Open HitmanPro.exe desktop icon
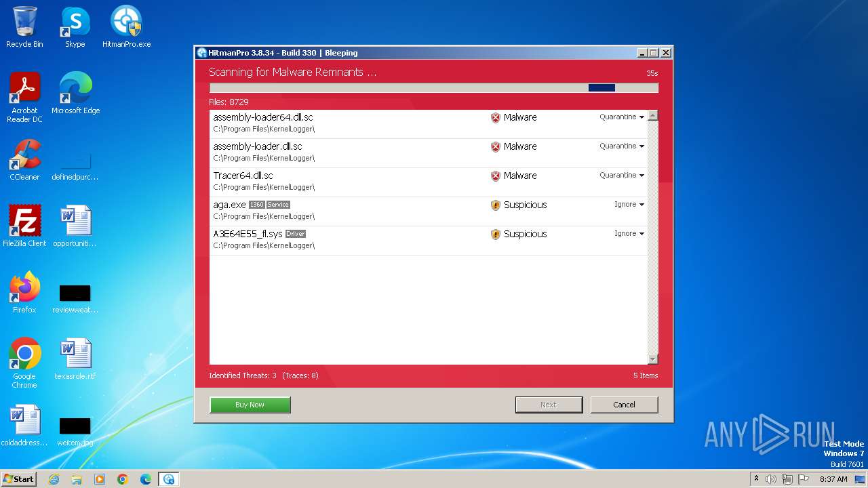 (126, 27)
